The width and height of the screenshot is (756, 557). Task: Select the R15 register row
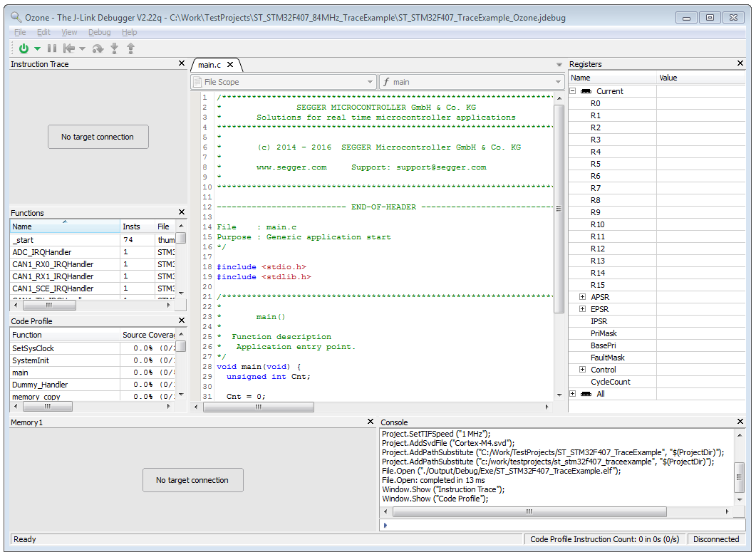(x=657, y=285)
